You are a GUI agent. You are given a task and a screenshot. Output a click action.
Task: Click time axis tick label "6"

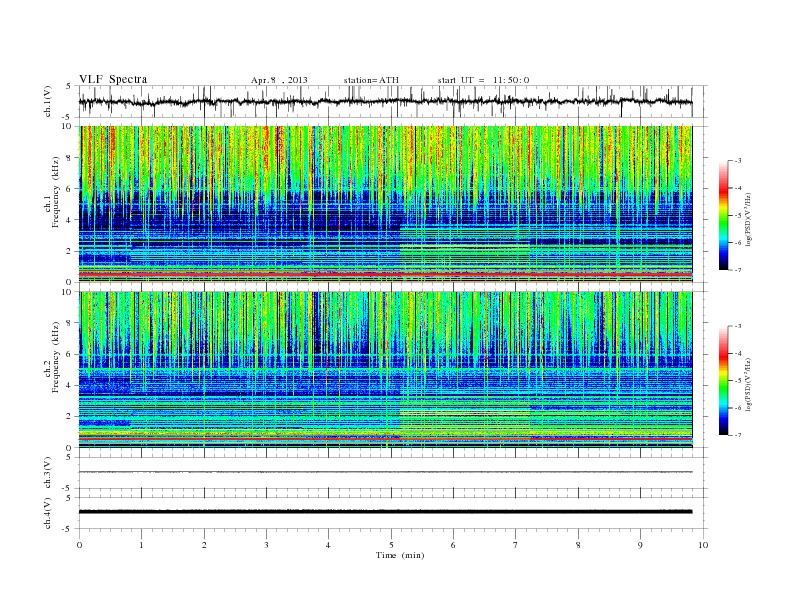click(453, 545)
